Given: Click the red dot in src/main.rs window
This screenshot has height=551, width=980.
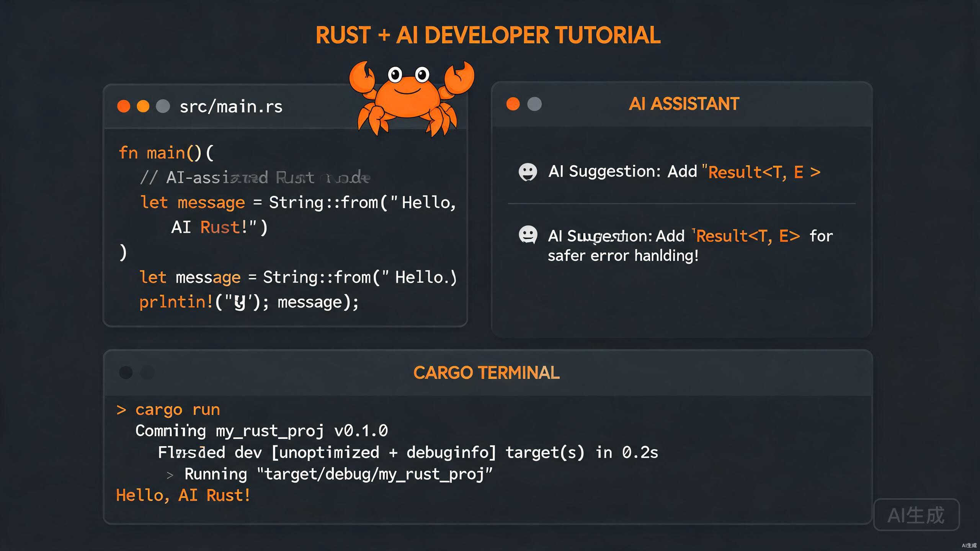Looking at the screenshot, I should pyautogui.click(x=124, y=106).
